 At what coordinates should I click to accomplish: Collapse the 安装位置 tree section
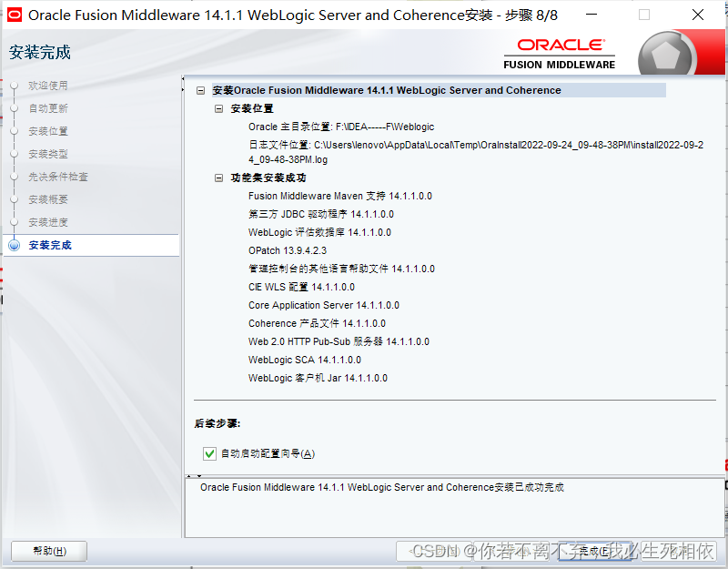(x=218, y=108)
